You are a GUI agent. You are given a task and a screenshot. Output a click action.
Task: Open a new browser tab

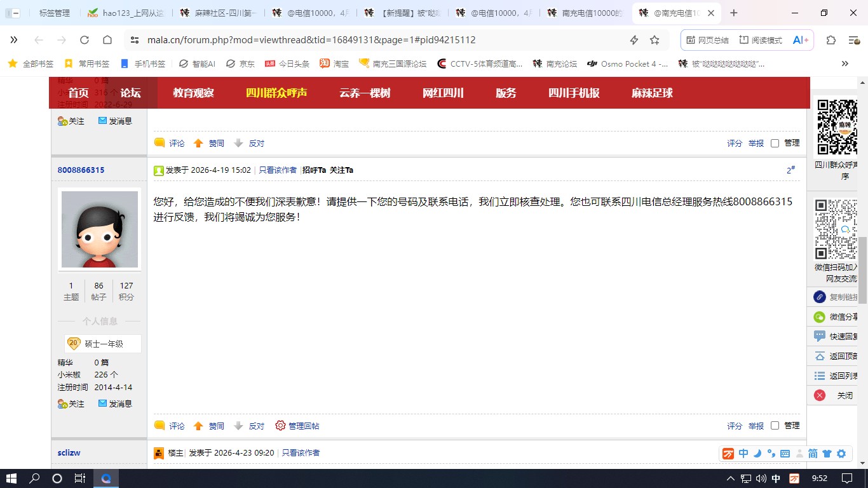(734, 13)
